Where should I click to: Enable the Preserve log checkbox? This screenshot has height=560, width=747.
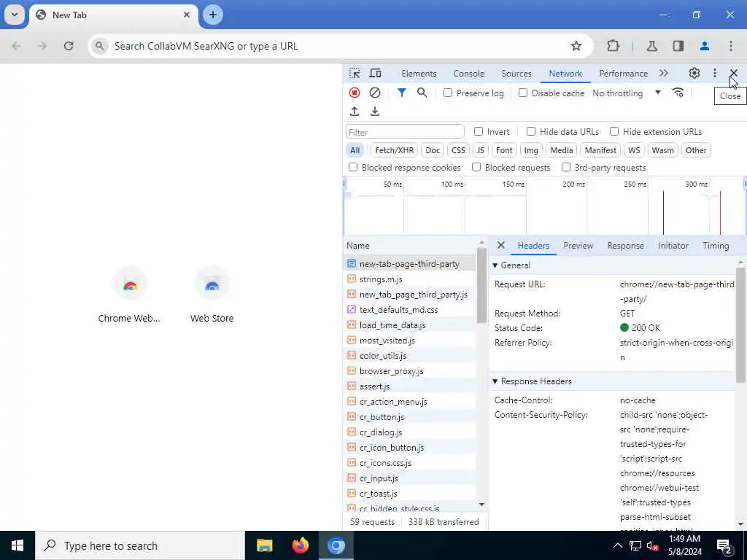[x=448, y=93]
